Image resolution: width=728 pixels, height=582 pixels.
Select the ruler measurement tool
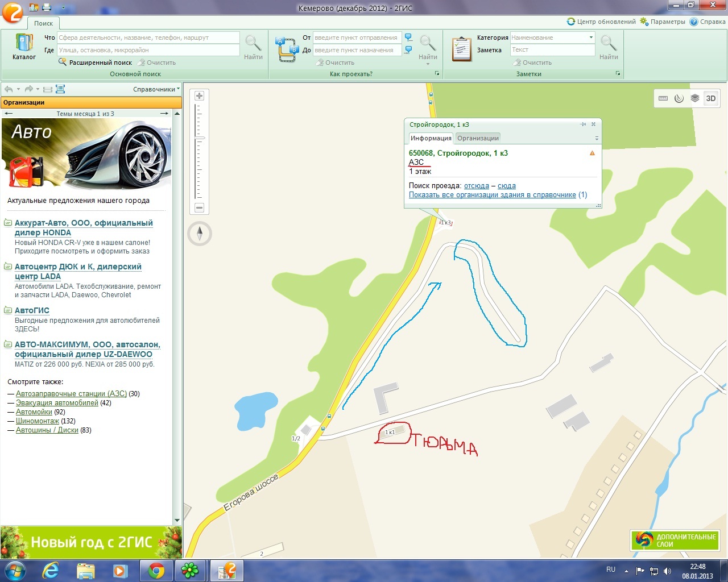pos(663,98)
